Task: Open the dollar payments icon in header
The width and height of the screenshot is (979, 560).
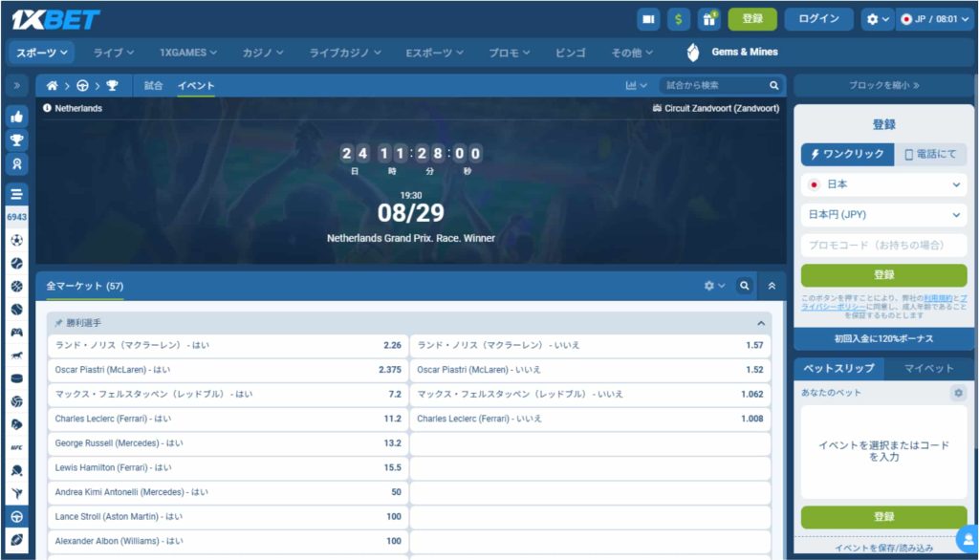Action: (x=679, y=19)
